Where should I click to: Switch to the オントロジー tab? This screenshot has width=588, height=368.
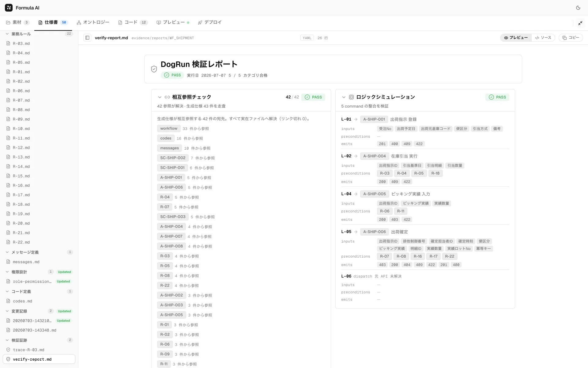(93, 22)
